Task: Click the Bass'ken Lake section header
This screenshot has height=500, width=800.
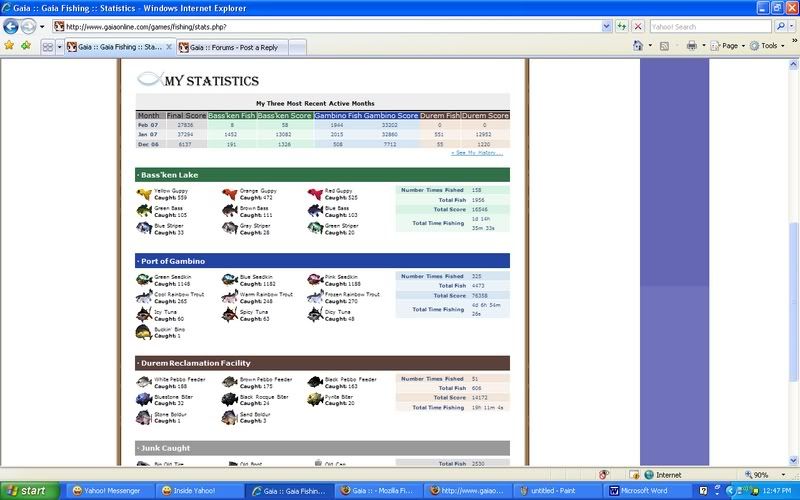Action: 322,175
